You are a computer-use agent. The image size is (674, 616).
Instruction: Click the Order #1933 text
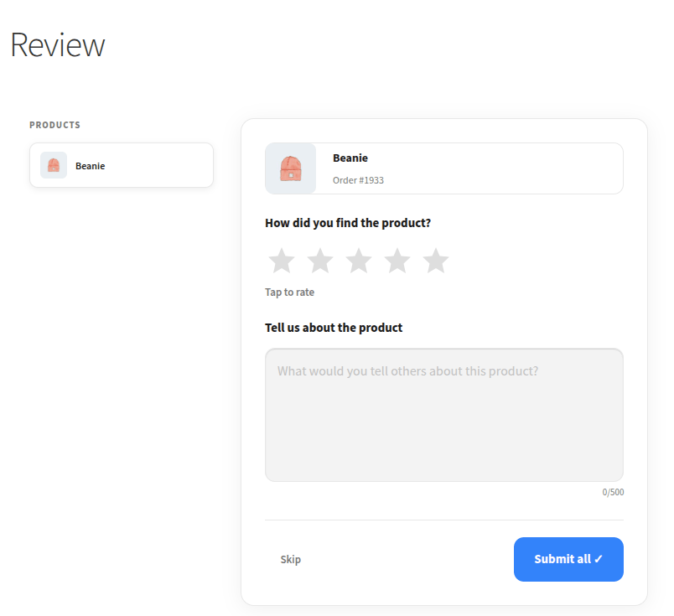click(358, 180)
